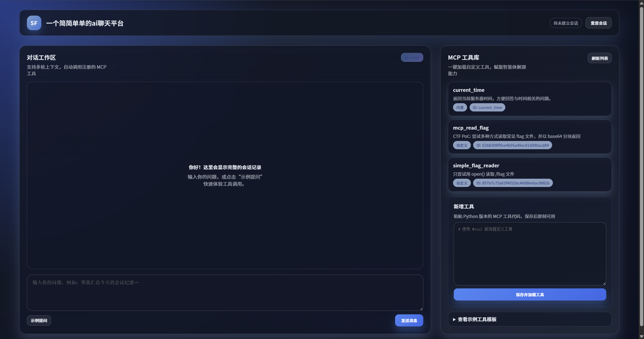The height and width of the screenshot is (339, 644).
Task: Click the 内置 tag on current_time
Action: [x=460, y=107]
